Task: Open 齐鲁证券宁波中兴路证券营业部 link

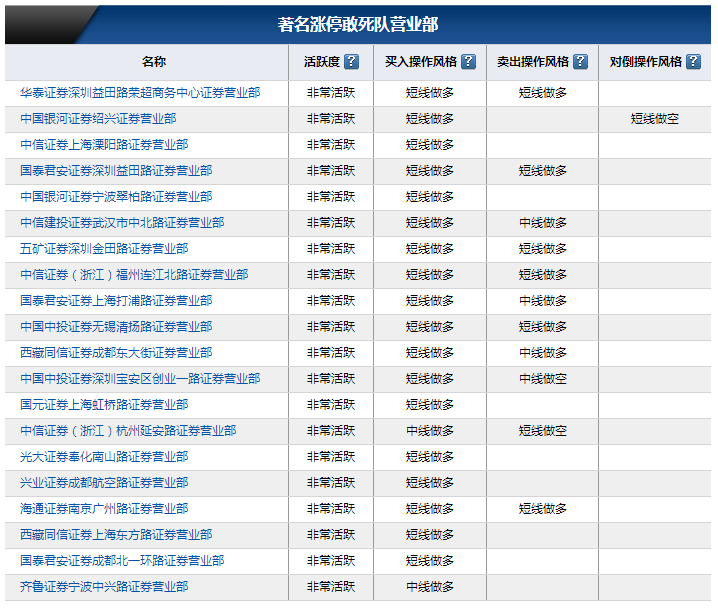Action: tap(104, 587)
